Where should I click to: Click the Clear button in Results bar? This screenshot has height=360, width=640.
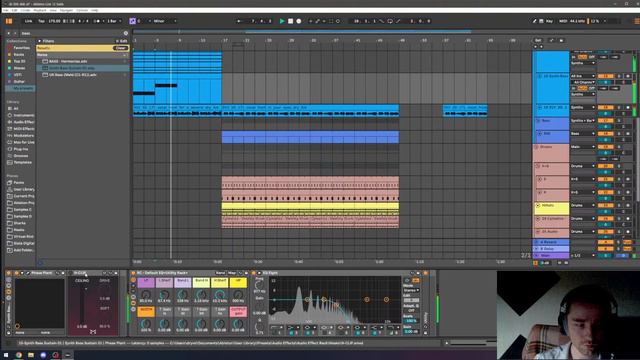(x=120, y=48)
